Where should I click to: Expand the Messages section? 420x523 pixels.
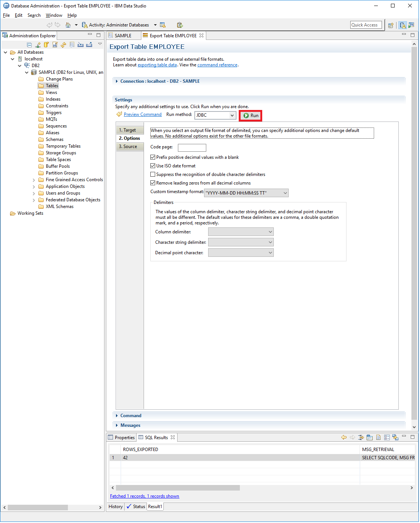[x=117, y=425]
